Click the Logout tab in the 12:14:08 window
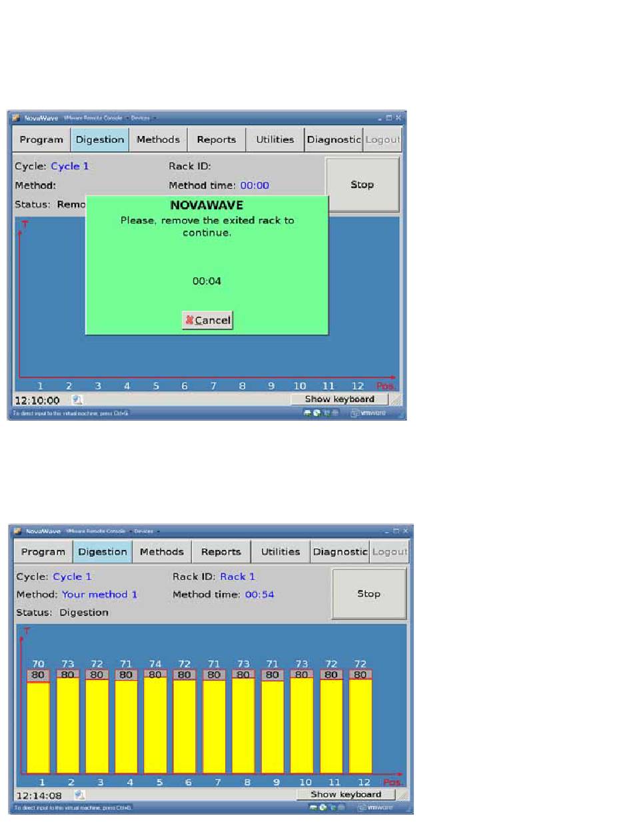Image resolution: width=633 pixels, height=840 pixels. click(390, 552)
